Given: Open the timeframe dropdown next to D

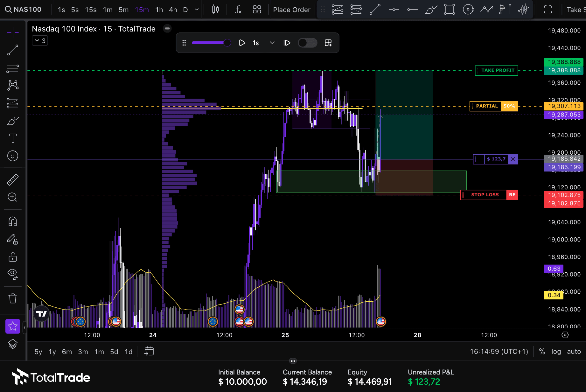Looking at the screenshot, I should click(196, 10).
